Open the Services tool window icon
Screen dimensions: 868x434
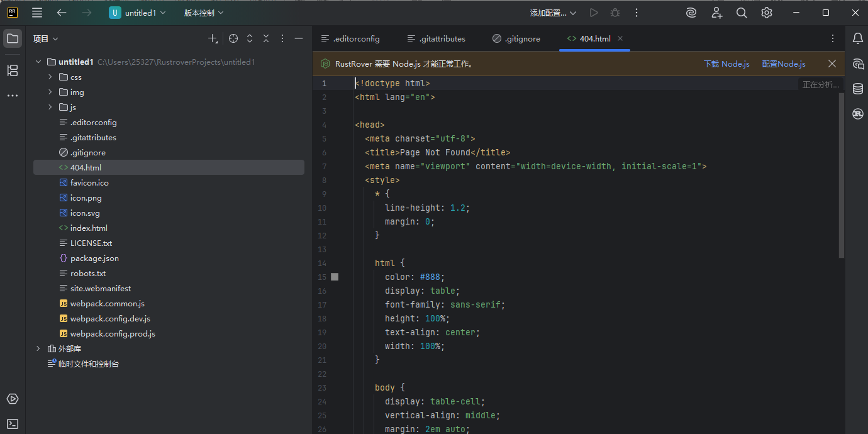[13, 399]
